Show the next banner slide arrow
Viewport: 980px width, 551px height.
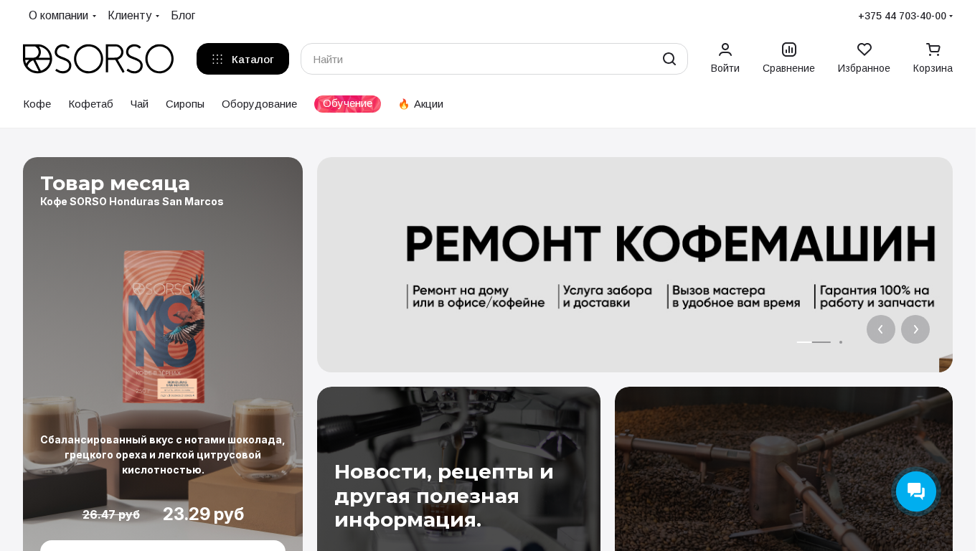click(x=915, y=329)
